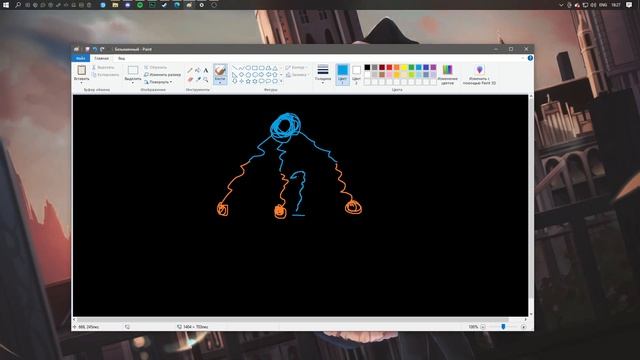Pick the dark red color swatch
The height and width of the screenshot is (360, 640).
tap(382, 67)
